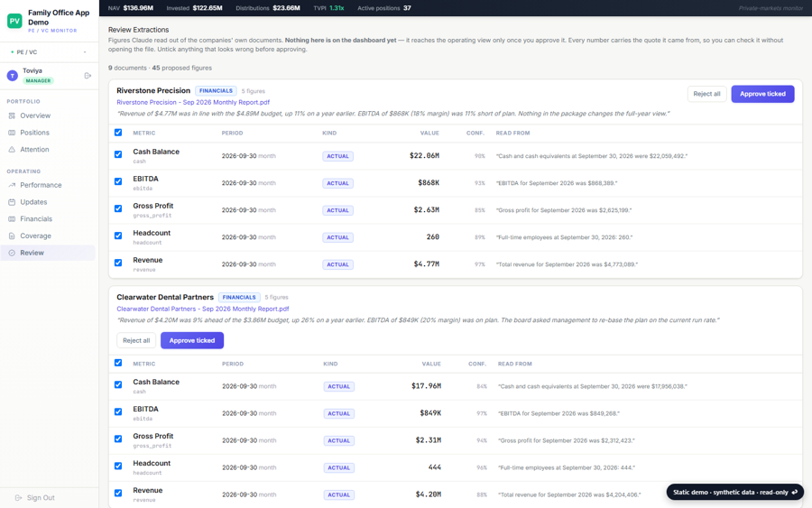Click the Review check icon in sidebar
Screen dimensions: 812x508
(12, 253)
